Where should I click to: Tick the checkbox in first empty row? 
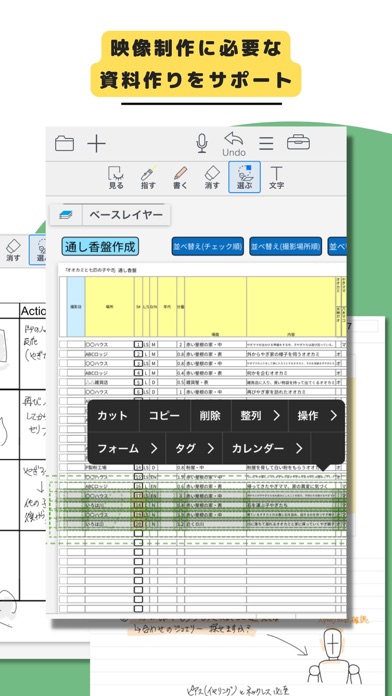(x=139, y=533)
